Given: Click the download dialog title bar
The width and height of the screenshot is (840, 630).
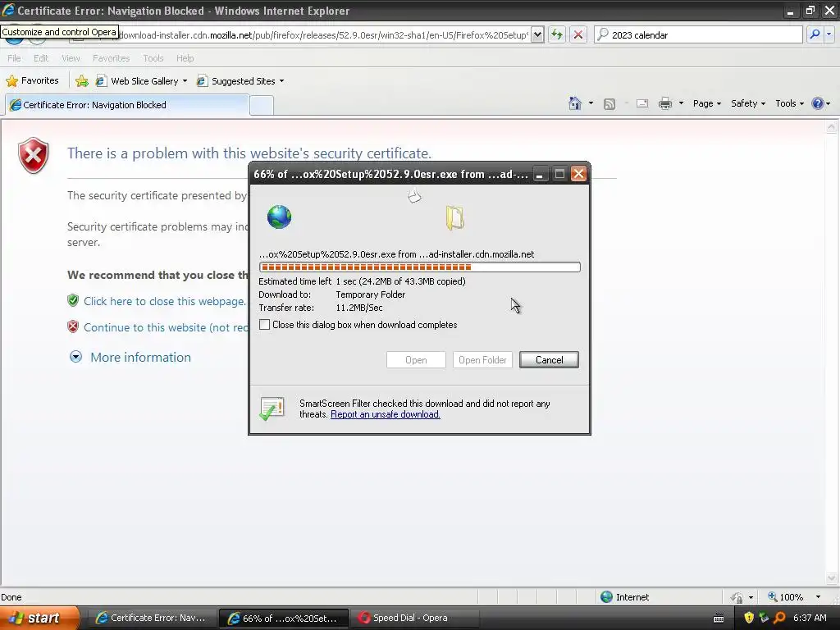Looking at the screenshot, I should tap(390, 174).
